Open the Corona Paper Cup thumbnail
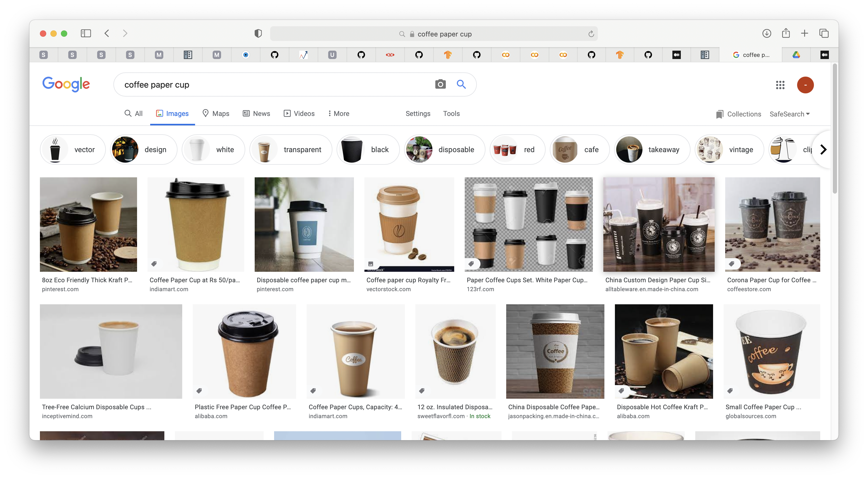 [x=772, y=225]
